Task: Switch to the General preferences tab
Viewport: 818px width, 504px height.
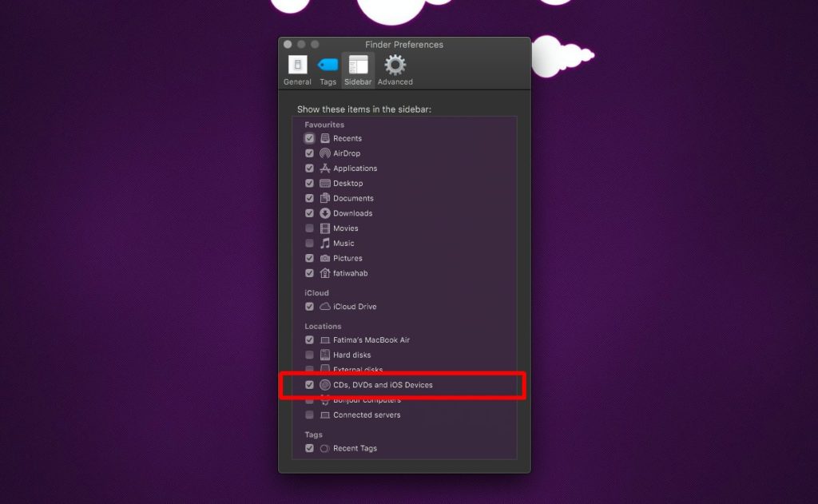Action: pyautogui.click(x=297, y=69)
